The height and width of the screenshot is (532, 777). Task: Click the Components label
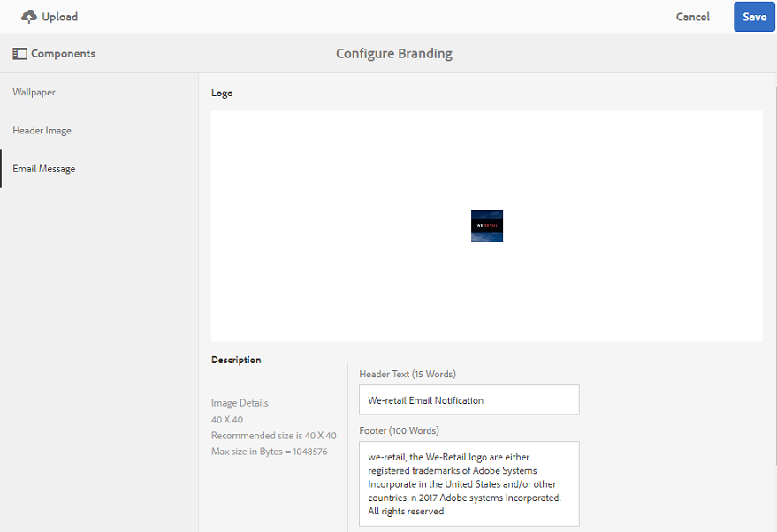click(x=63, y=54)
